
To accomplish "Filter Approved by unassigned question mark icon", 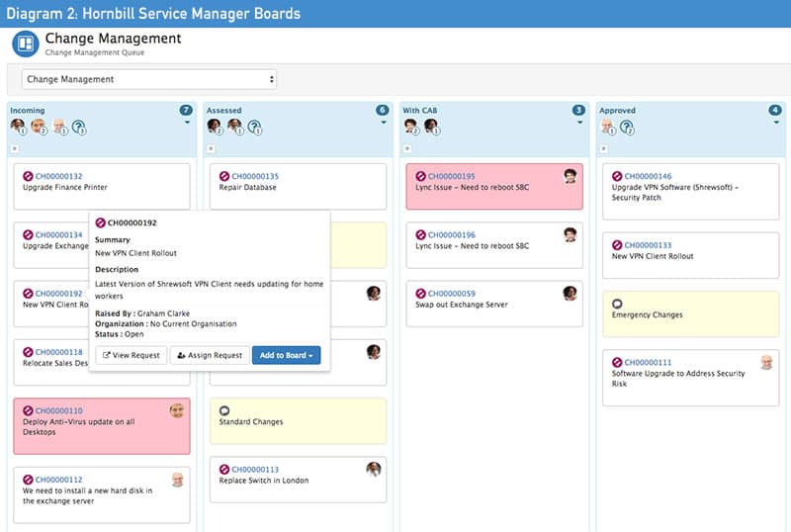I will coord(627,128).
